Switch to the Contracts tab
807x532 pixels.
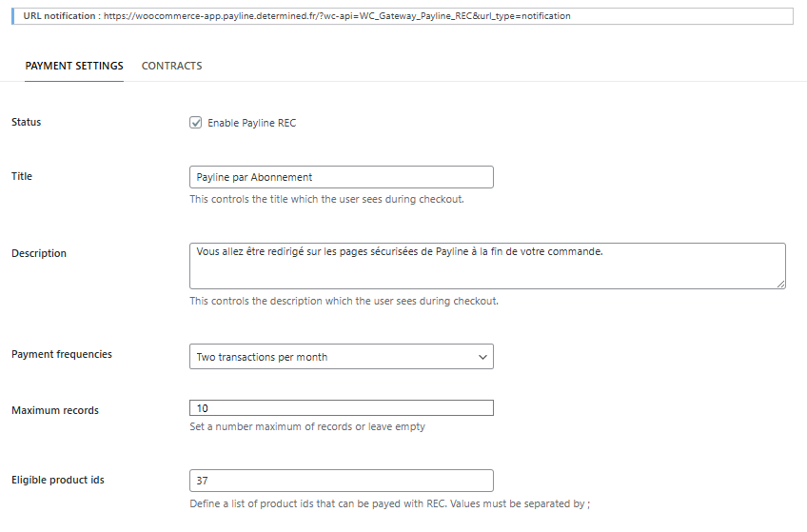pos(171,66)
